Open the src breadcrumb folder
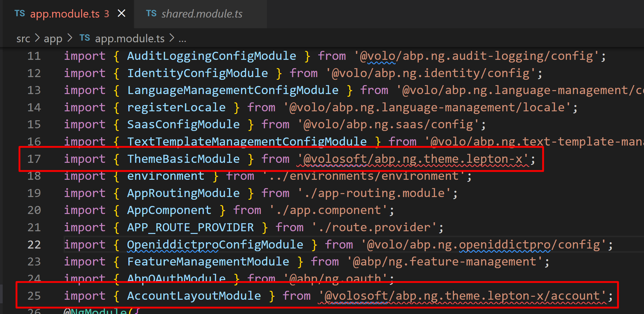Viewport: 644px width, 314px height. (23, 39)
